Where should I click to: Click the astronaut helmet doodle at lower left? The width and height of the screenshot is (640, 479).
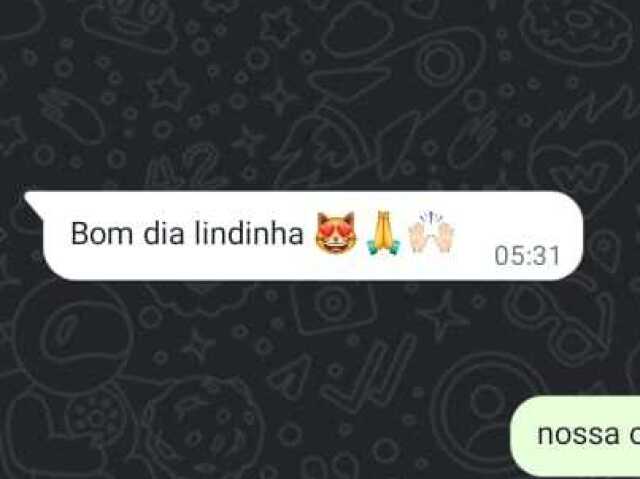(x=73, y=341)
